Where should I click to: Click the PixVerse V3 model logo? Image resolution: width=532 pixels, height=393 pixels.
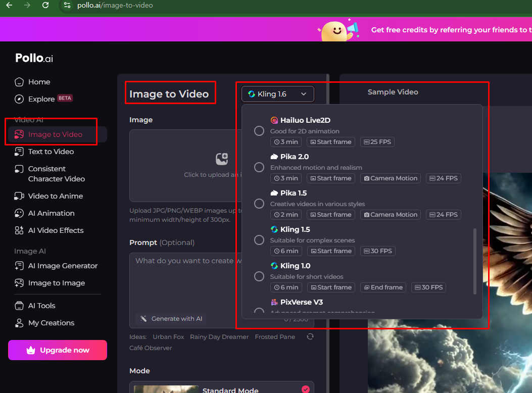click(x=274, y=302)
